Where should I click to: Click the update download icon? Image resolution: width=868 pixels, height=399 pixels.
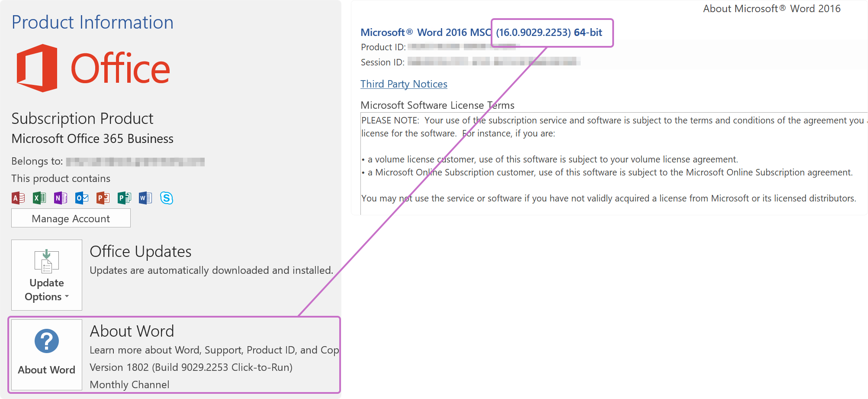46,261
